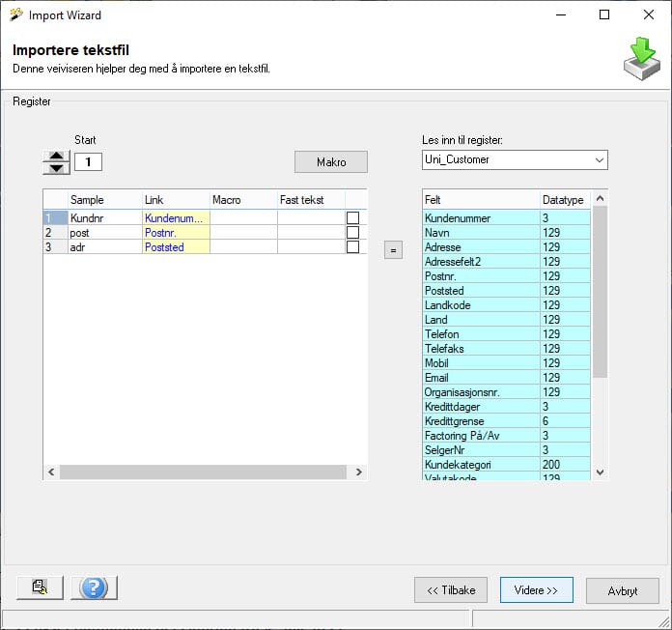
Task: Increase Start value with up arrow
Action: point(58,156)
